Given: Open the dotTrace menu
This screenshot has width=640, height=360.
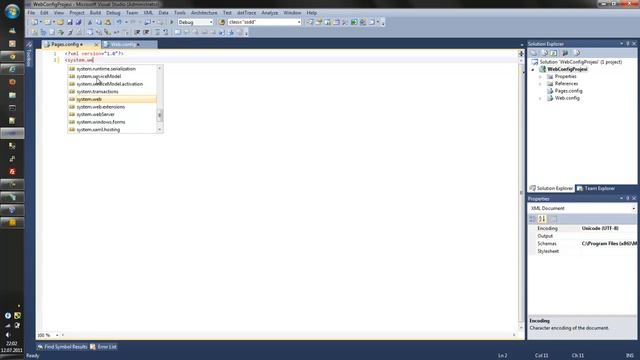Looking at the screenshot, I should pos(246,13).
